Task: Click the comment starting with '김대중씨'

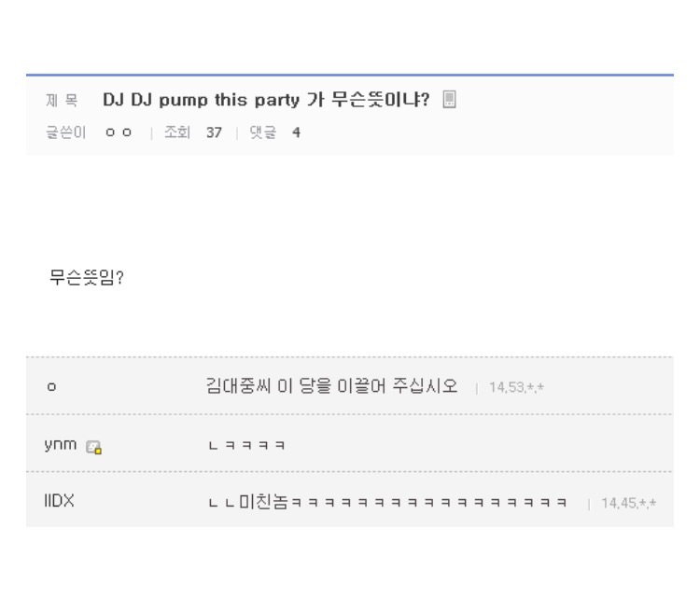Action: coord(331,385)
